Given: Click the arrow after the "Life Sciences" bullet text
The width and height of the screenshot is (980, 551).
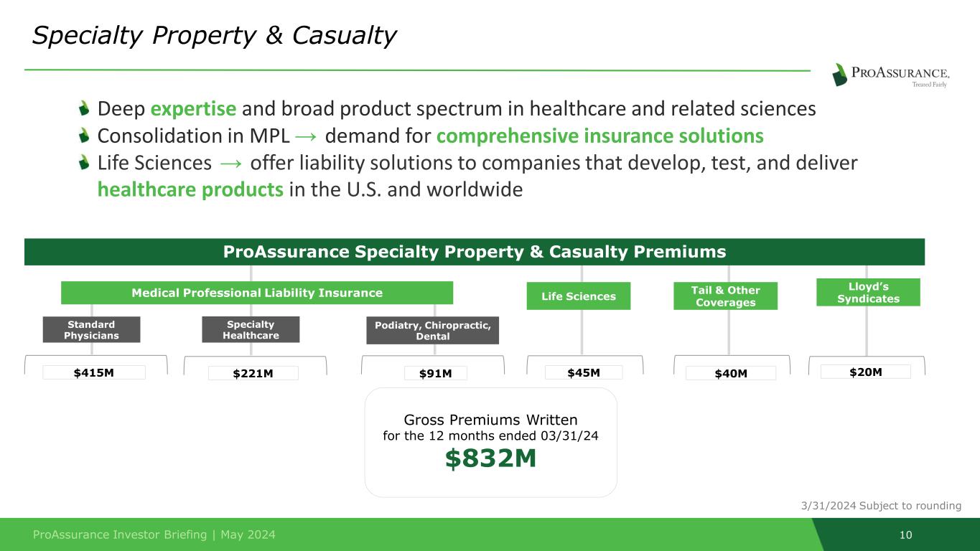Looking at the screenshot, I should [231, 163].
